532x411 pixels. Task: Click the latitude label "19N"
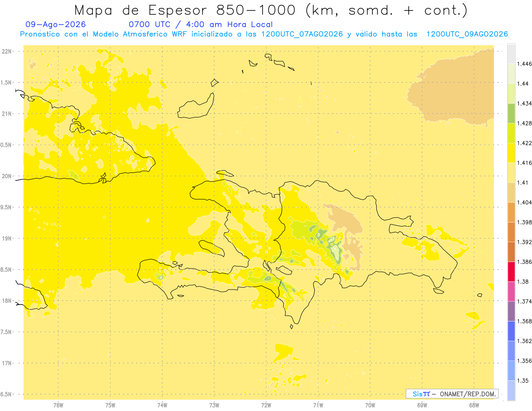(7, 239)
